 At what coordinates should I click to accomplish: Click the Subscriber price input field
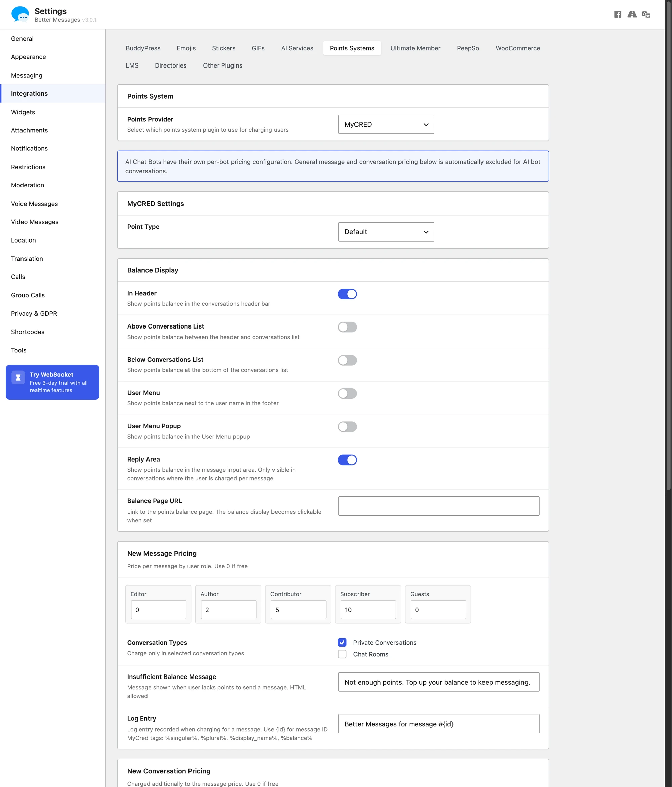368,610
